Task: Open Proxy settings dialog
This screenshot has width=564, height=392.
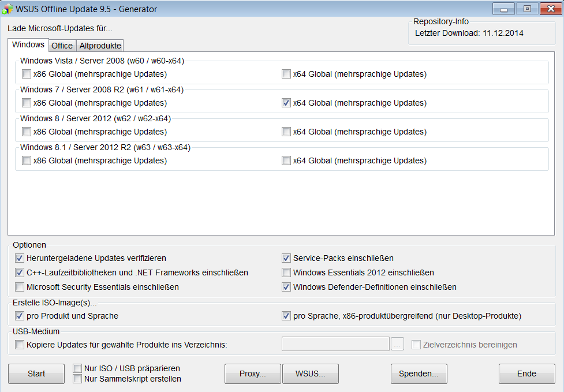Action: 252,374
